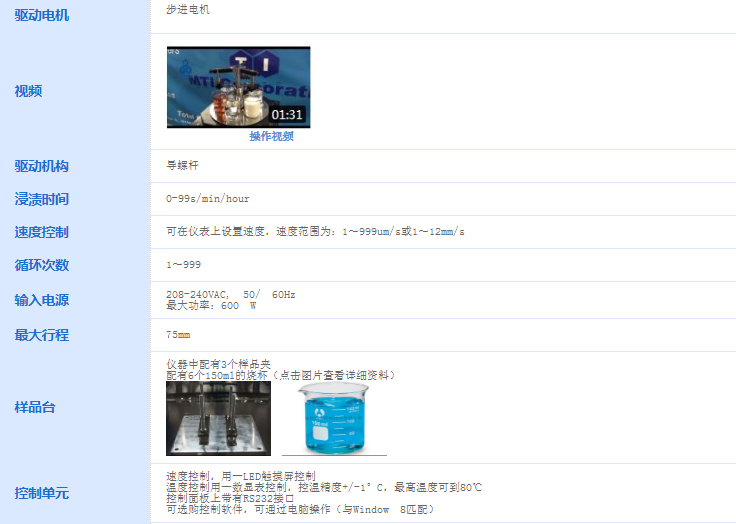Select the 样品台 row label
This screenshot has height=524, width=736.
[35, 407]
